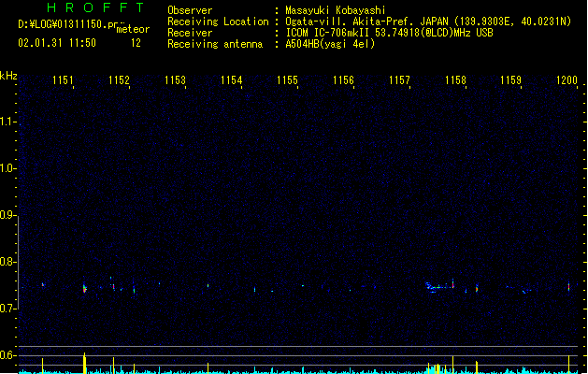
Task: Click the kHz axis unit label
Action: coord(8,76)
